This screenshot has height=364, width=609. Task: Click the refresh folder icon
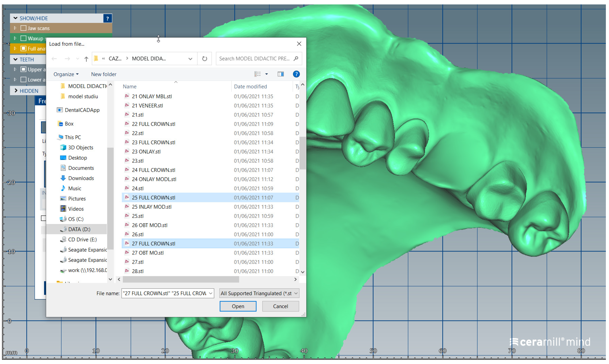click(x=204, y=59)
